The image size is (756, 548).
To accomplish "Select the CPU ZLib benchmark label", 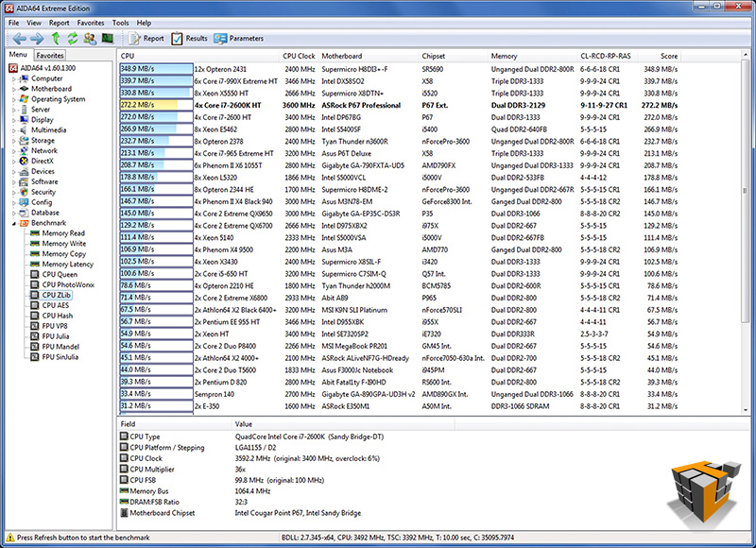I will tap(56, 295).
